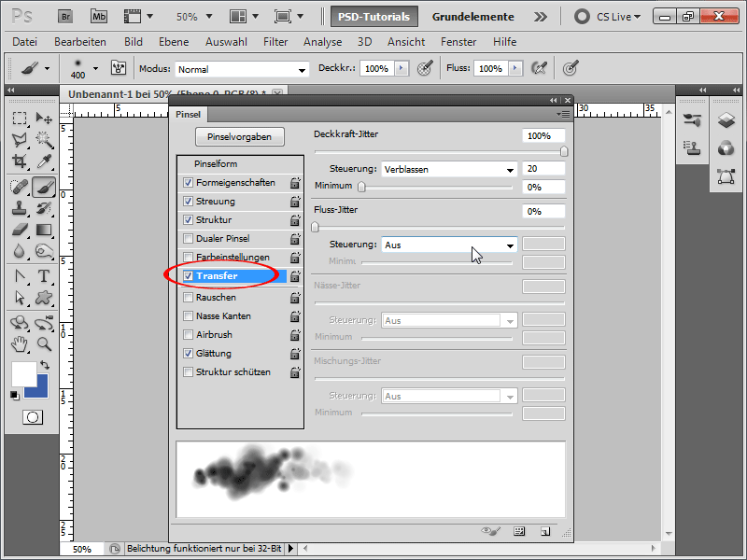Select the 3D Camera Orbit tool
Screen dimensions: 747x560
click(x=44, y=323)
